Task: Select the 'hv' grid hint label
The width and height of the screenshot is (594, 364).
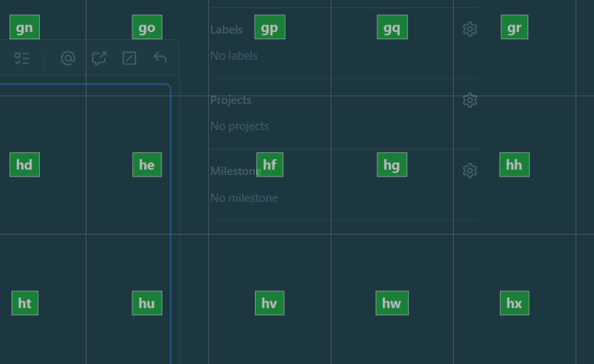Action: tap(269, 303)
